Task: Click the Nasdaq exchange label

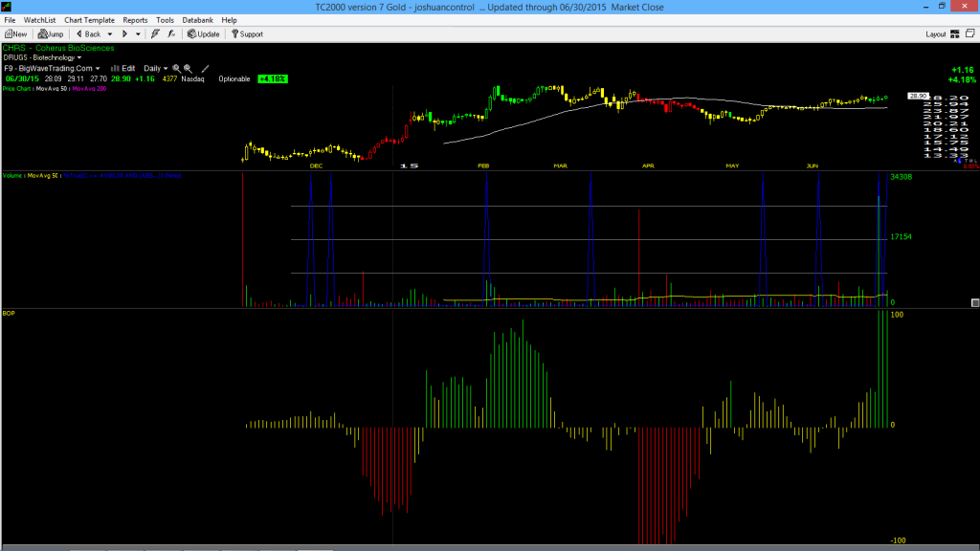Action: 192,79
